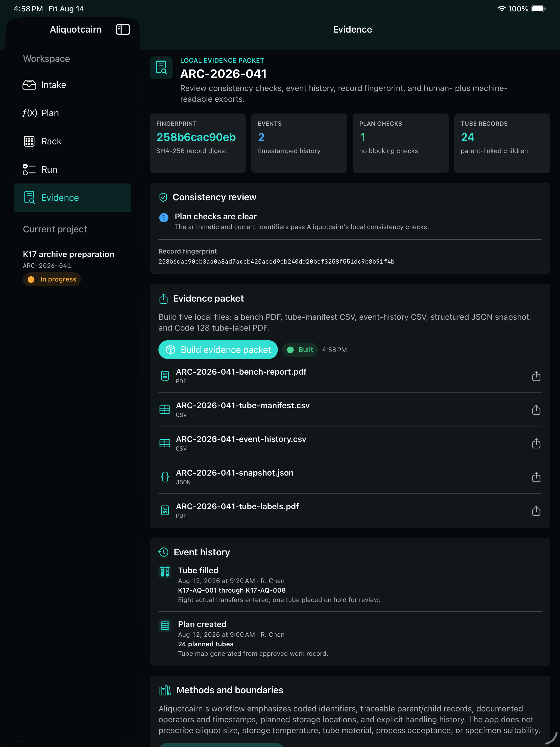
Task: Open ARC-2026-041-event-history.csv
Action: coord(241,439)
